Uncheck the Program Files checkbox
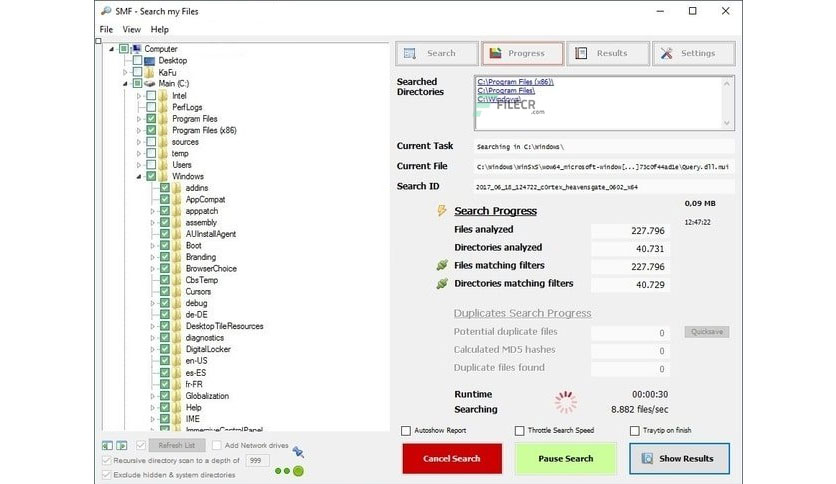 [x=151, y=119]
